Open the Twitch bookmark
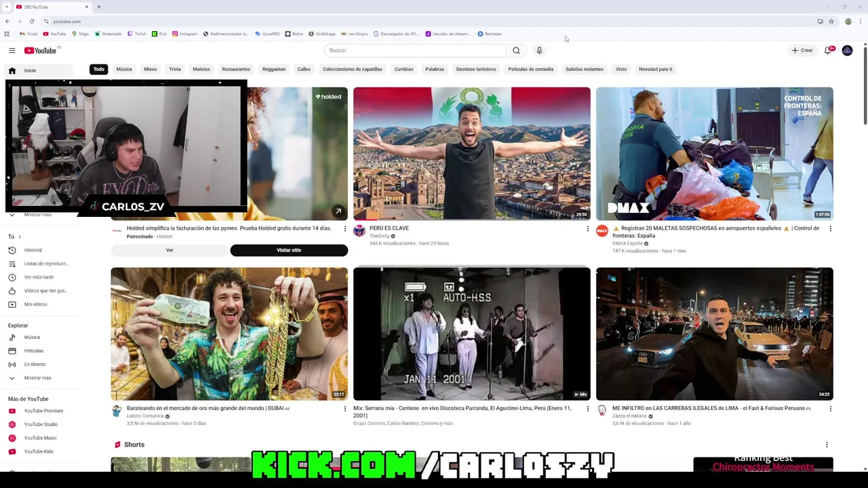868x488 pixels. 137,34
